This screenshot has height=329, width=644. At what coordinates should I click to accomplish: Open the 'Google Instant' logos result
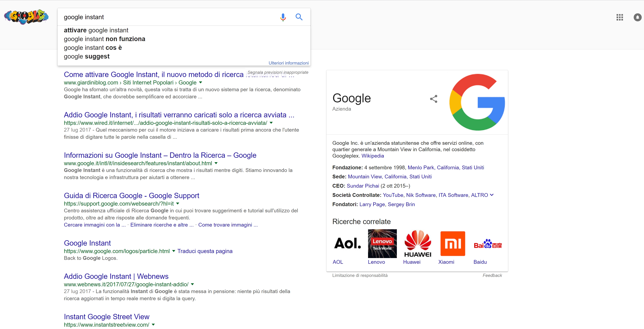87,243
